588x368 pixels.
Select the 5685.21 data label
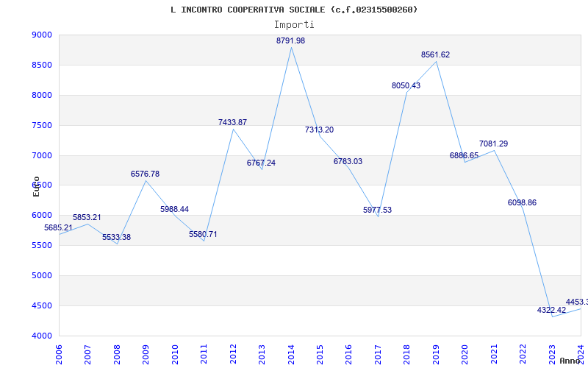[58, 228]
